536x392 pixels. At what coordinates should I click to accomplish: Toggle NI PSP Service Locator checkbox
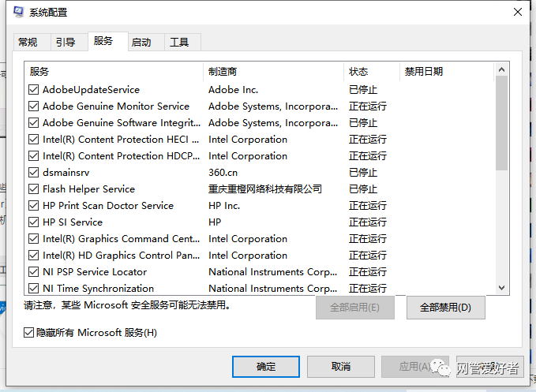point(33,272)
